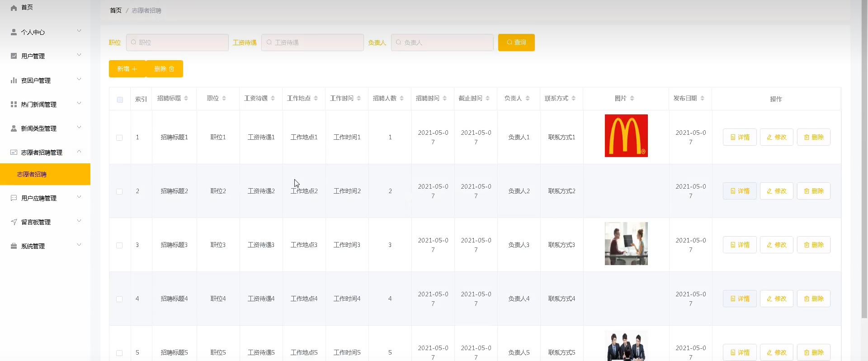Expand the 新闻类型管理 chevron

click(x=79, y=127)
